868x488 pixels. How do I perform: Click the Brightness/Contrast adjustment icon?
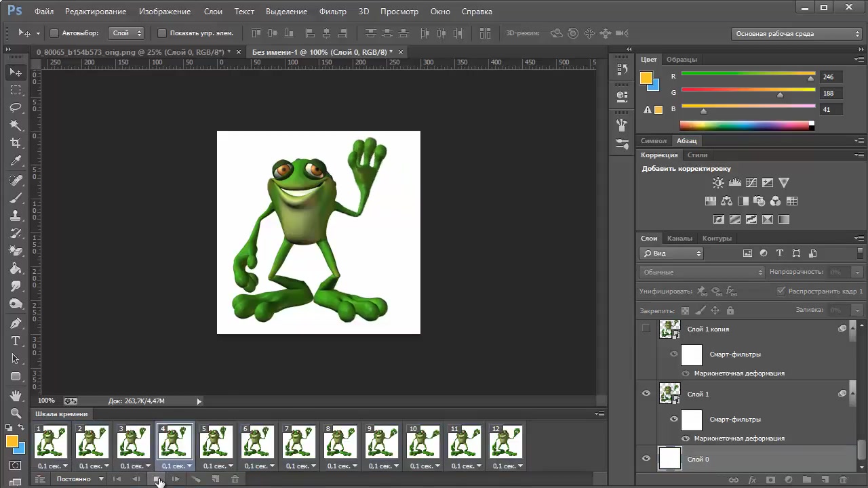[718, 182]
